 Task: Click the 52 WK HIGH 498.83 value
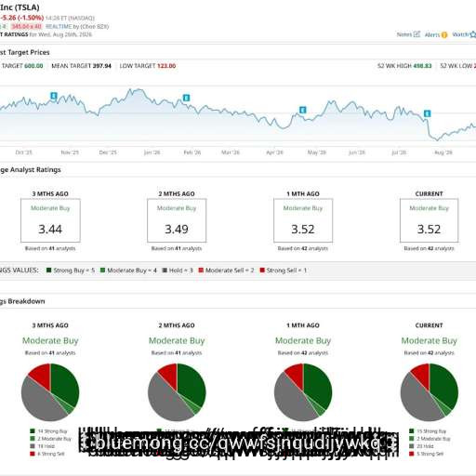pos(422,66)
